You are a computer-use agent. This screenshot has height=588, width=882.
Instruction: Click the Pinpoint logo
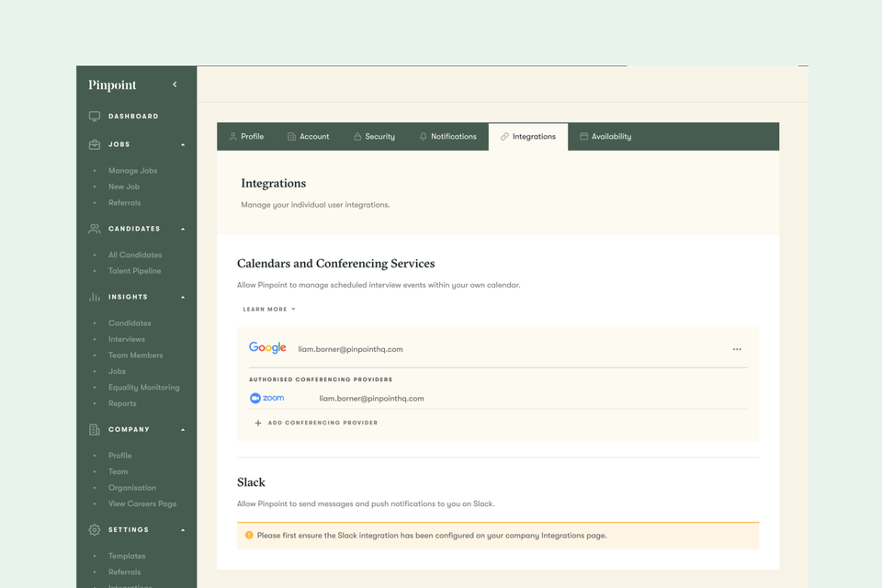pyautogui.click(x=112, y=85)
